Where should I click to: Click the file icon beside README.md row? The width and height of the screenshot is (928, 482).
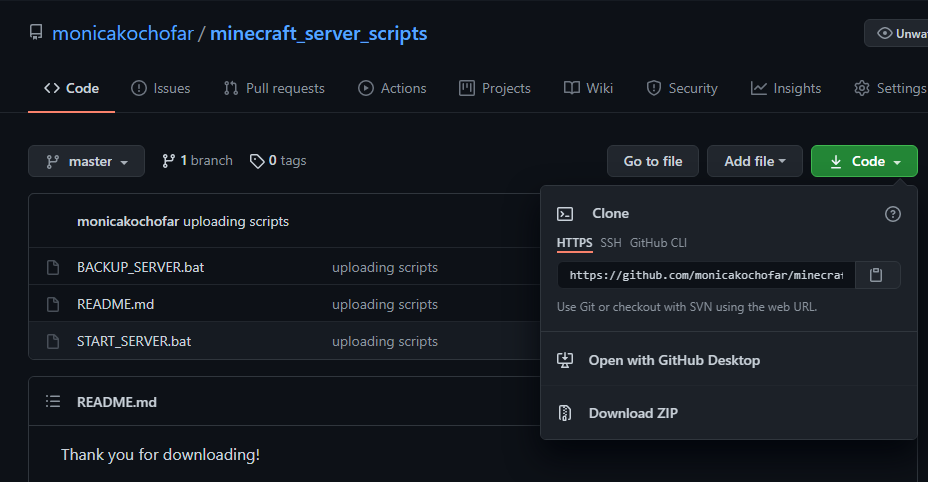[53, 304]
